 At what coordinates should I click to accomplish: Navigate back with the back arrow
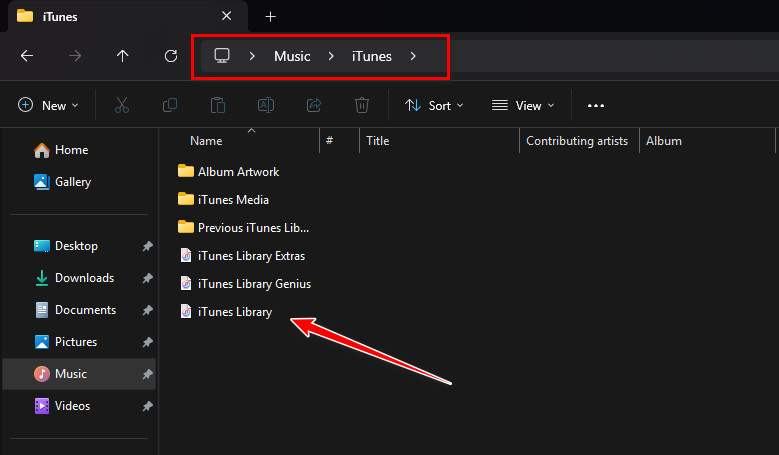pyautogui.click(x=27, y=56)
